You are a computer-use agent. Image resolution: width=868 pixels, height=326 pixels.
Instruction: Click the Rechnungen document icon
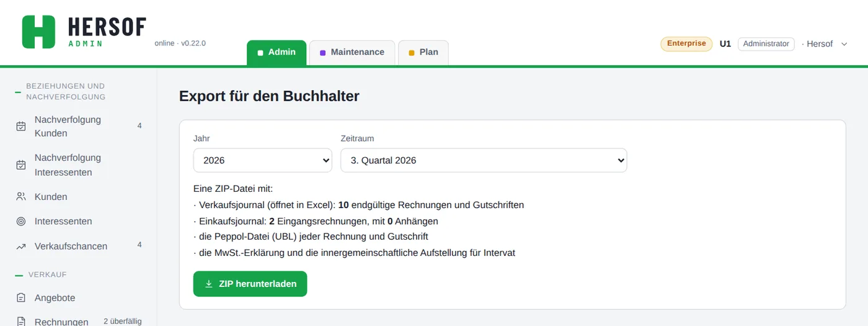[21, 322]
